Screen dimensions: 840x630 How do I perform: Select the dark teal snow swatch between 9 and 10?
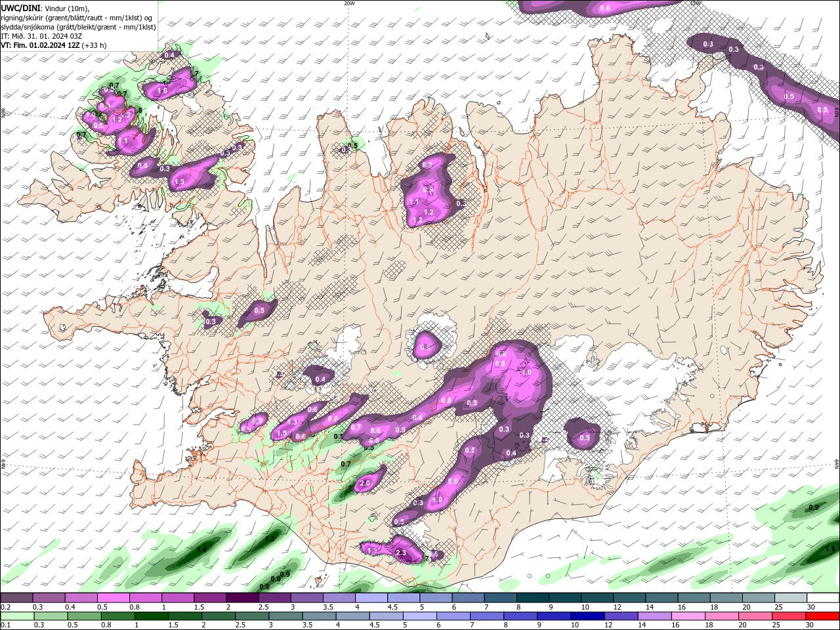coord(564,598)
